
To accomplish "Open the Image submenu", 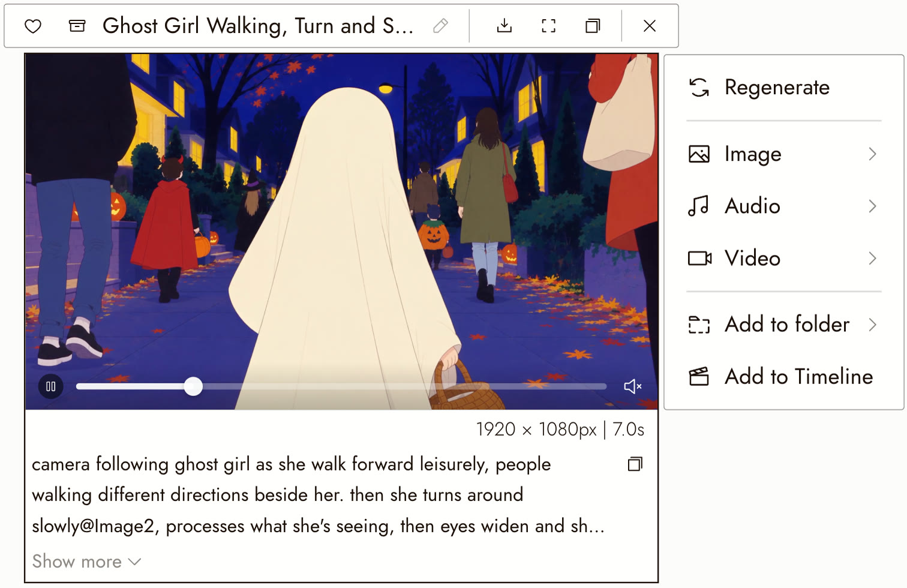I will point(783,154).
